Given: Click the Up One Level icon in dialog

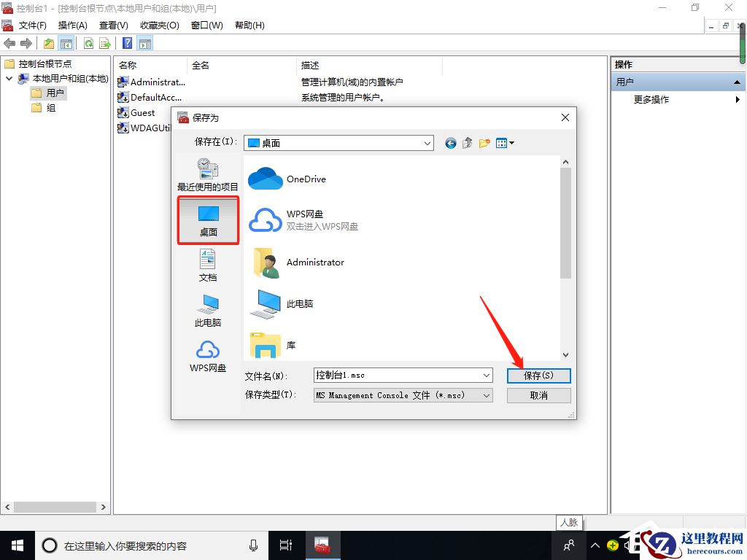Looking at the screenshot, I should pyautogui.click(x=467, y=143).
